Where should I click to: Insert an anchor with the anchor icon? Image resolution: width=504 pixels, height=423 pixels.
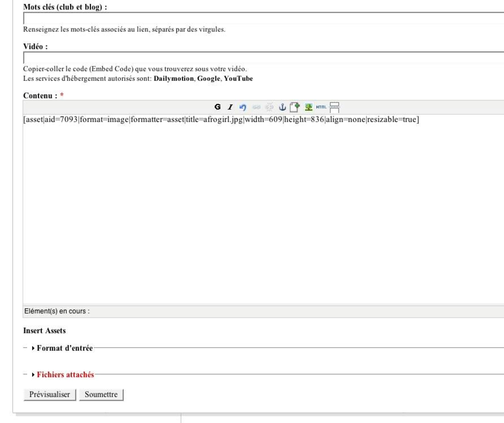point(282,107)
